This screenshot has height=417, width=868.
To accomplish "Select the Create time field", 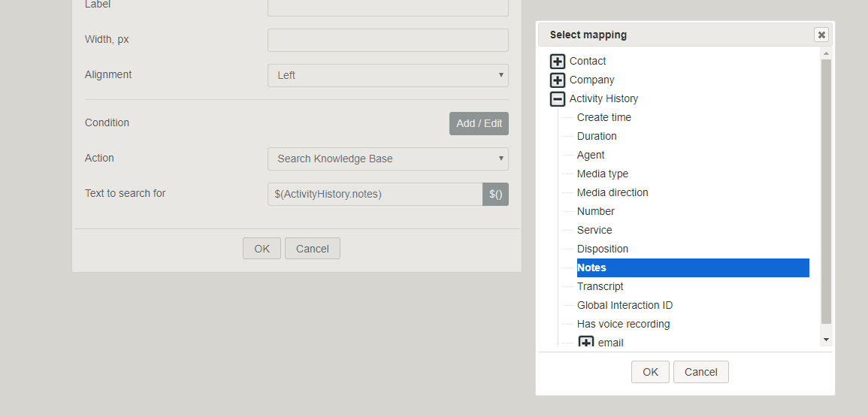I will coord(604,117).
